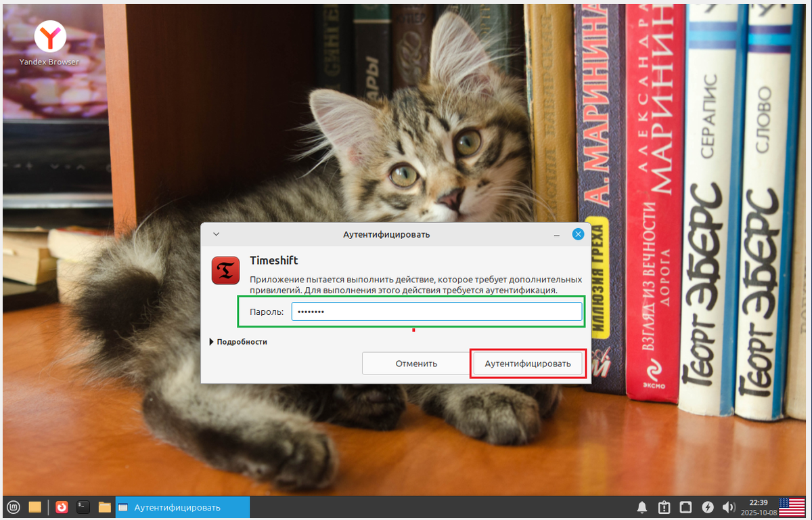Click the US flag keyboard layout indicator
The width and height of the screenshot is (812, 520).
click(x=792, y=507)
